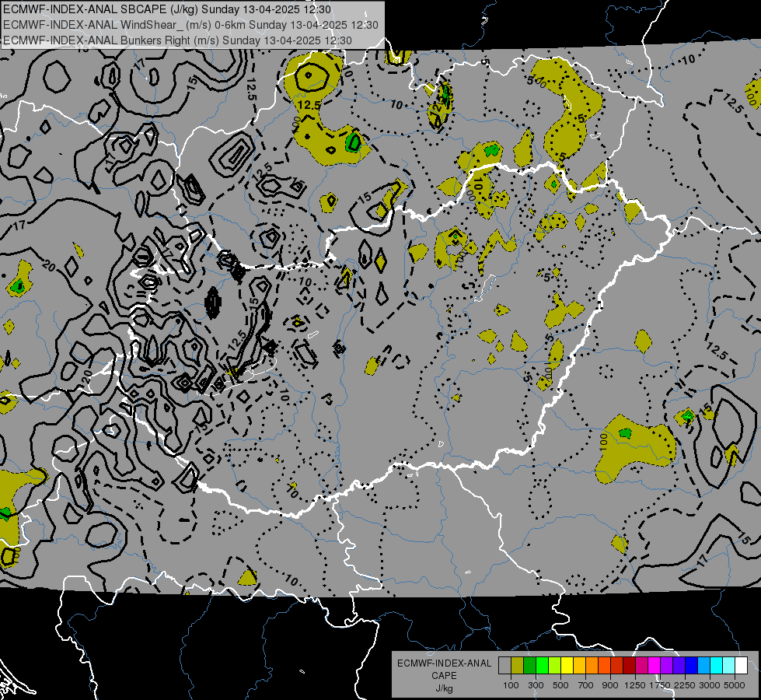Pick the lime yellow-green legend swatch
Viewport: 761px width, 700px height.
554,666
